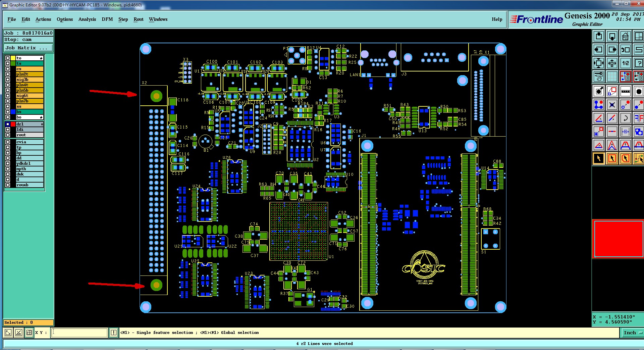
Task: Open the DFM menu
Action: (x=107, y=19)
